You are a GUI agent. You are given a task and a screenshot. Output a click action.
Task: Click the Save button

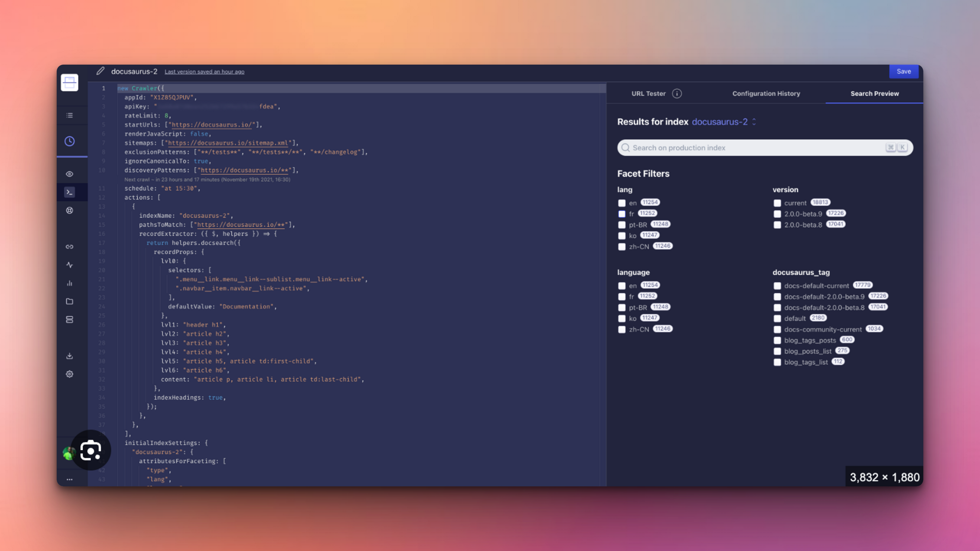904,71
